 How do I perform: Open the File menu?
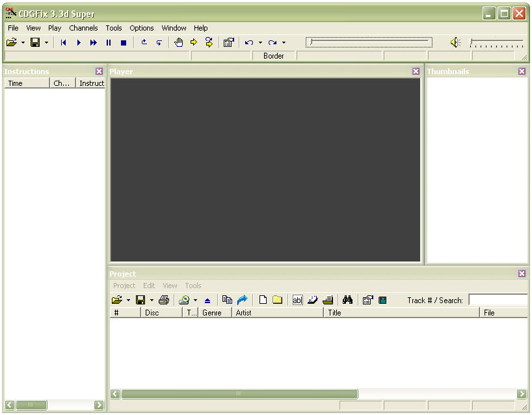[x=13, y=28]
